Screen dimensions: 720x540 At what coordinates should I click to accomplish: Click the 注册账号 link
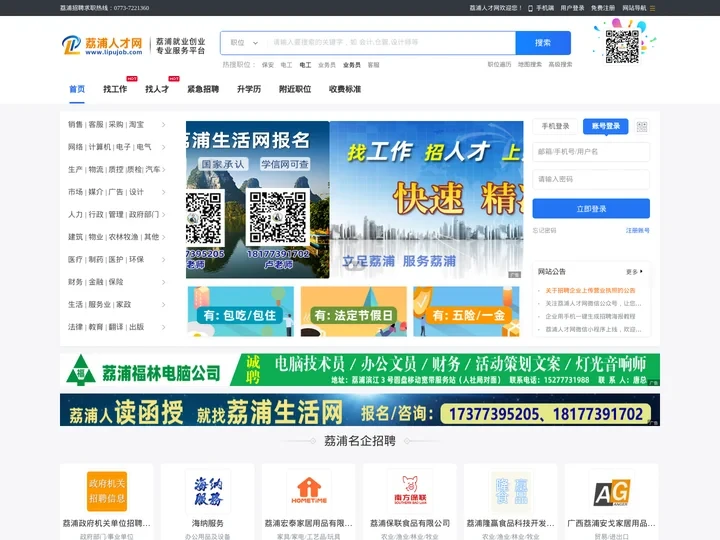pos(638,231)
